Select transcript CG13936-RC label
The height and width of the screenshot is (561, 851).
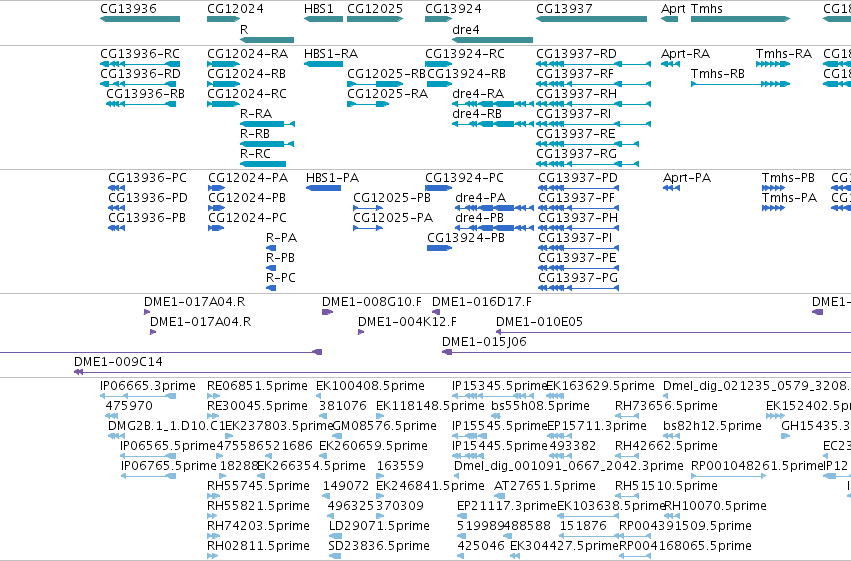pos(140,54)
